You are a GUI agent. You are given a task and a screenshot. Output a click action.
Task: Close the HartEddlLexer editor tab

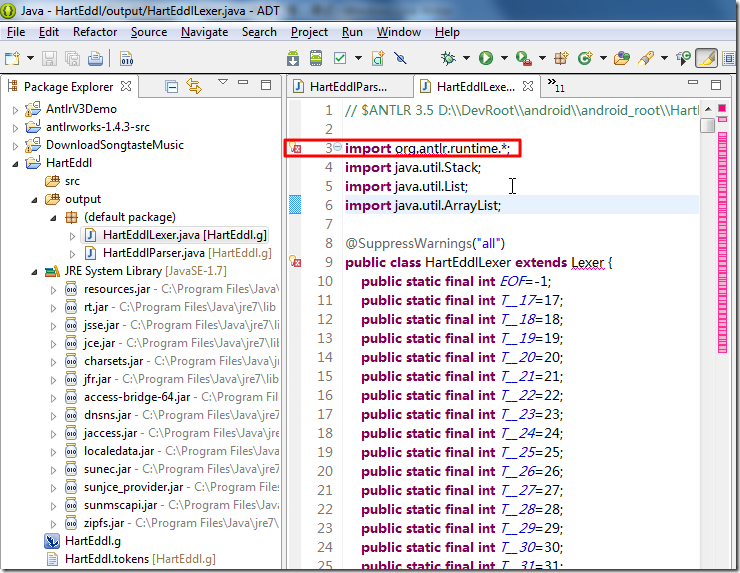point(528,86)
